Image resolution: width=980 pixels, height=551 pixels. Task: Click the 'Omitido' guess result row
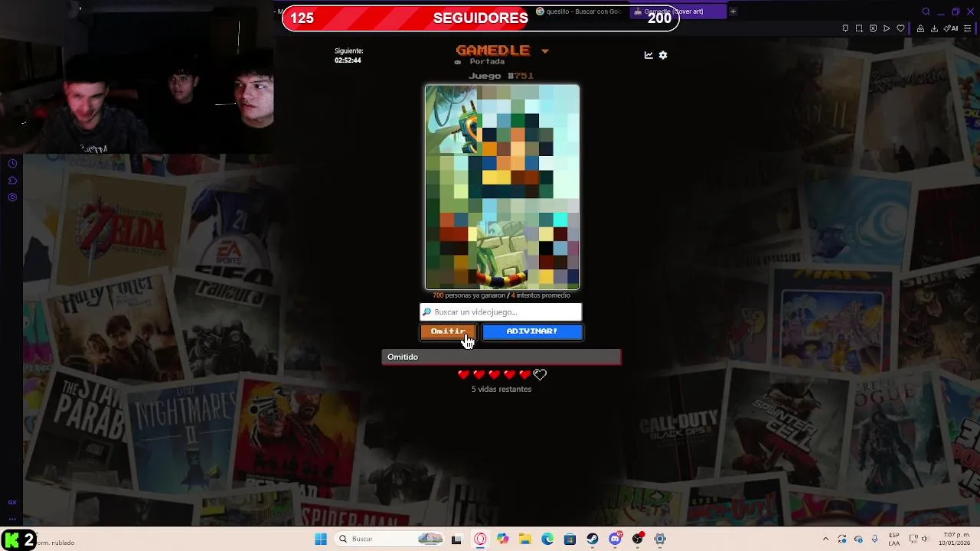tap(501, 357)
